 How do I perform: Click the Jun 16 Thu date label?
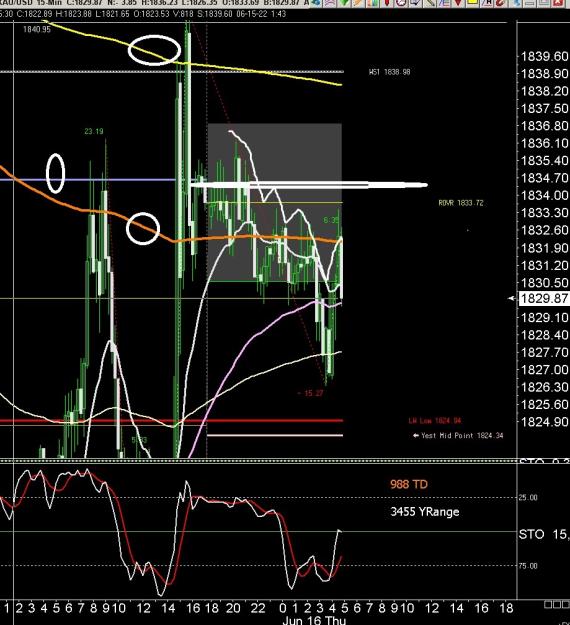(314, 620)
